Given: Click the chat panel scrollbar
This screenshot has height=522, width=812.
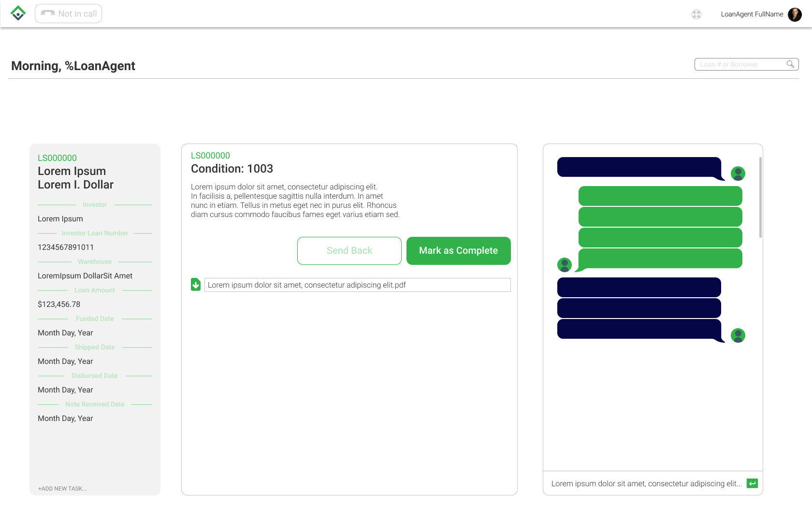Looking at the screenshot, I should 760,198.
